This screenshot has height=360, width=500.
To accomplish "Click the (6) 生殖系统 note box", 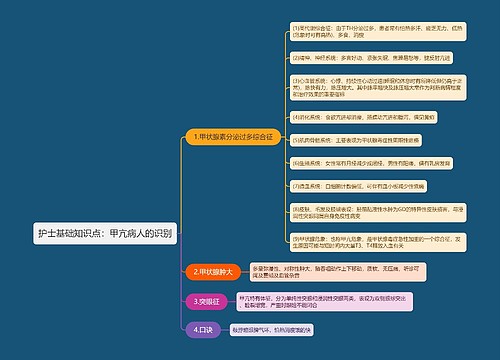I will click(371, 163).
